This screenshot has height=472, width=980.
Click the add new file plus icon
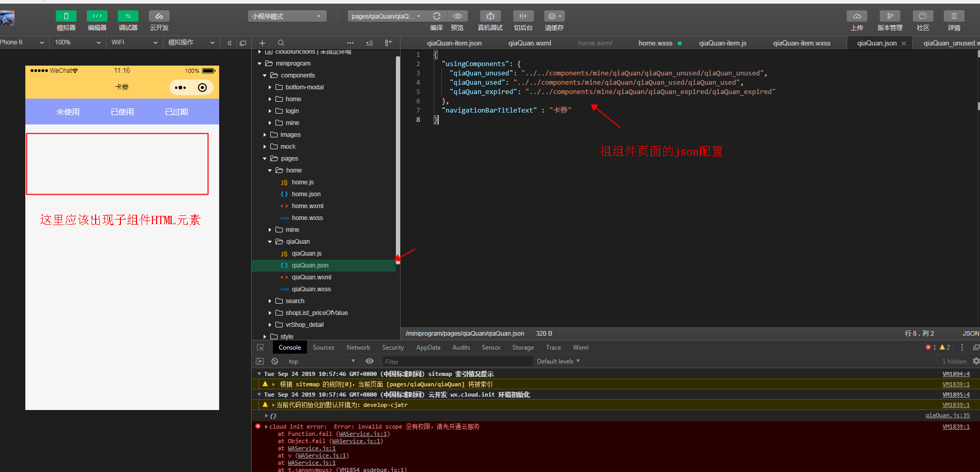[x=262, y=43]
